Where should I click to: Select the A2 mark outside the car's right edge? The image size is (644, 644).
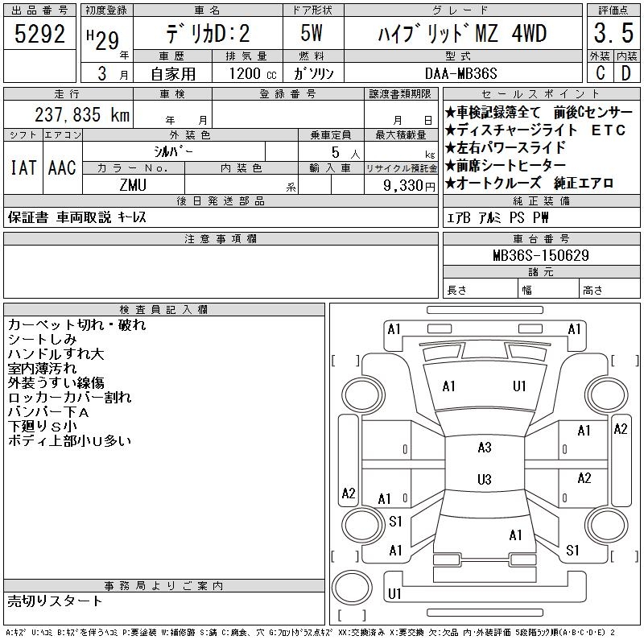click(x=620, y=429)
